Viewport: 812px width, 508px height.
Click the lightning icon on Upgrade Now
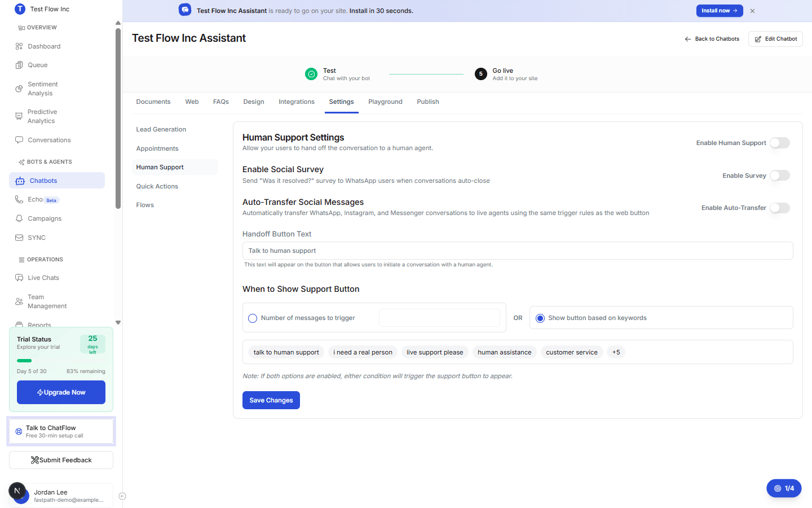click(x=40, y=392)
